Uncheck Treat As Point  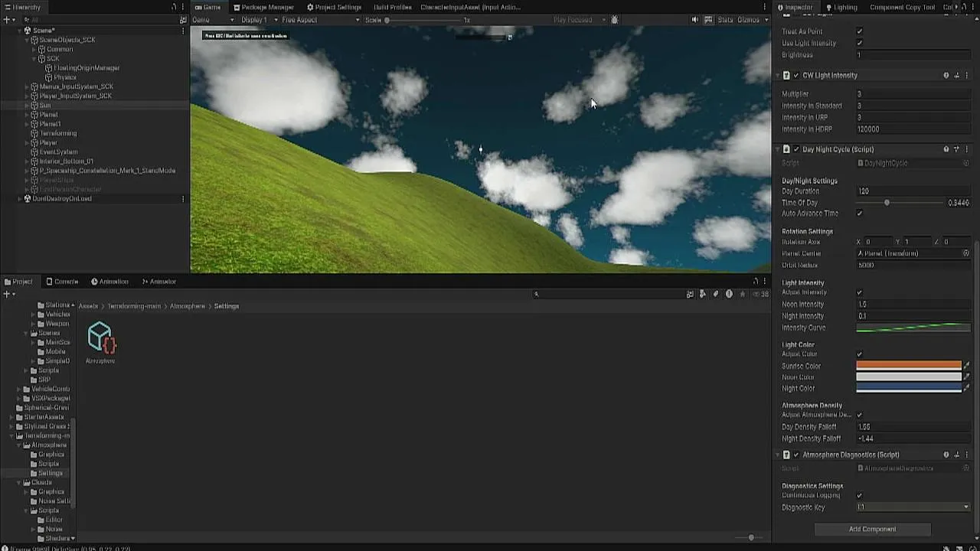coord(860,31)
